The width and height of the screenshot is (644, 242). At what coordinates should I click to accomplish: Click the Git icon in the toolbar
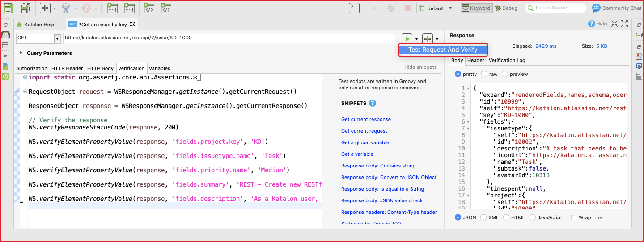(x=86, y=8)
